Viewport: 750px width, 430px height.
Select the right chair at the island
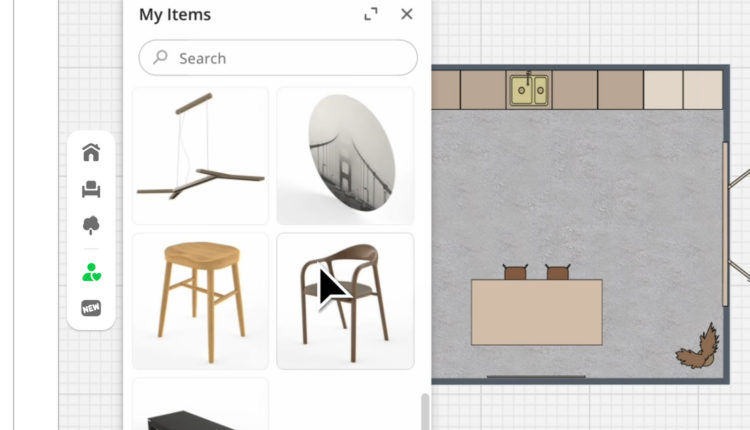557,272
